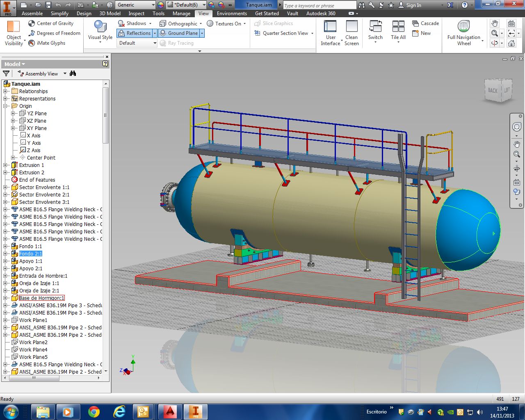Image resolution: width=525 pixels, height=420 pixels.
Task: Click the keyword search input field
Action: pyautogui.click(x=319, y=5)
